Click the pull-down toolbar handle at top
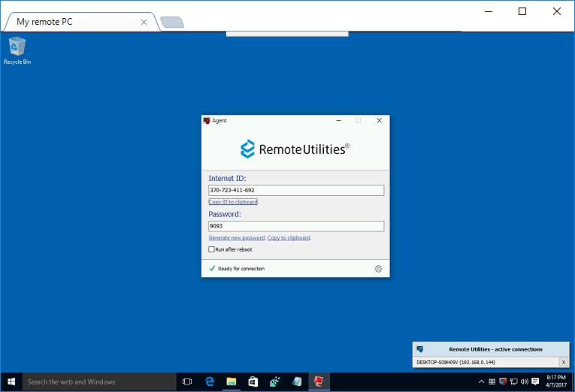Screen dimensions: 575x392 tap(287, 34)
